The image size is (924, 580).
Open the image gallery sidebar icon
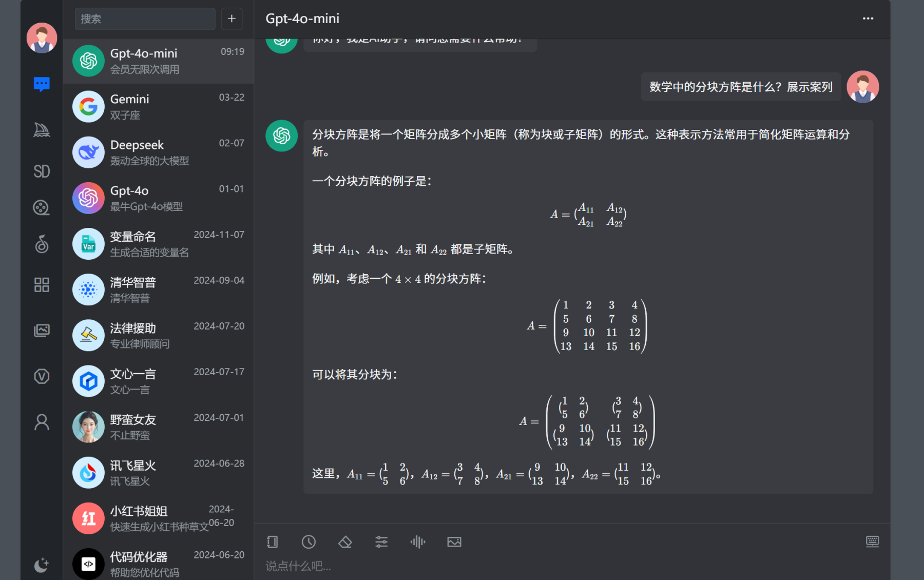[42, 330]
